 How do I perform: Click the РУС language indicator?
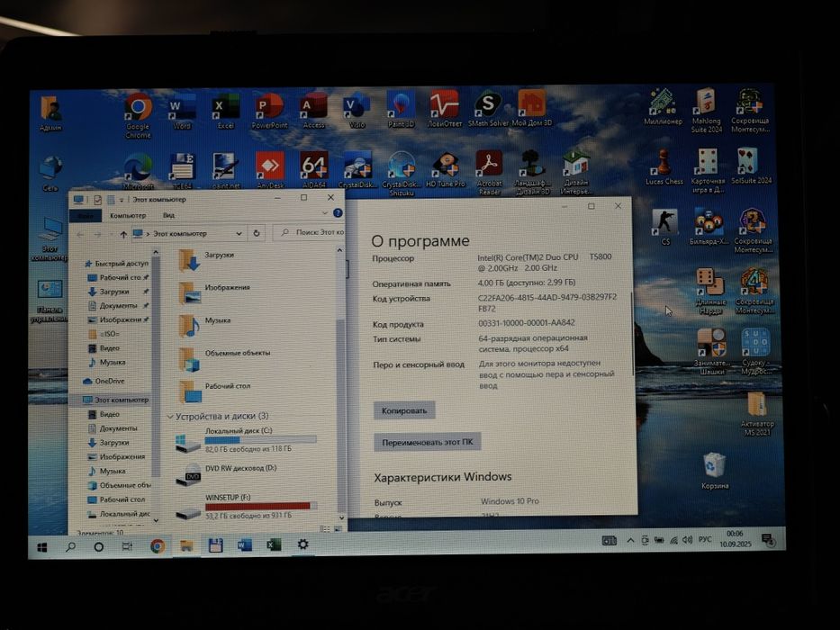click(704, 539)
